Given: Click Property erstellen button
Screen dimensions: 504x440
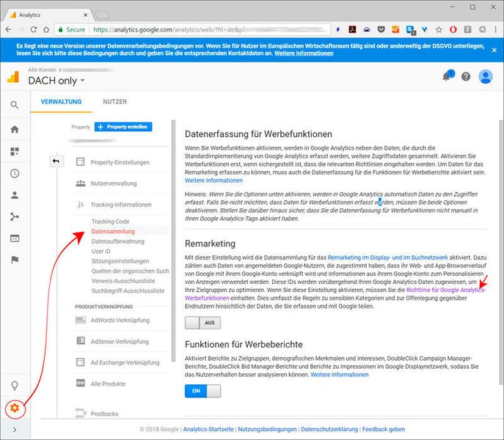Looking at the screenshot, I should coord(123,127).
